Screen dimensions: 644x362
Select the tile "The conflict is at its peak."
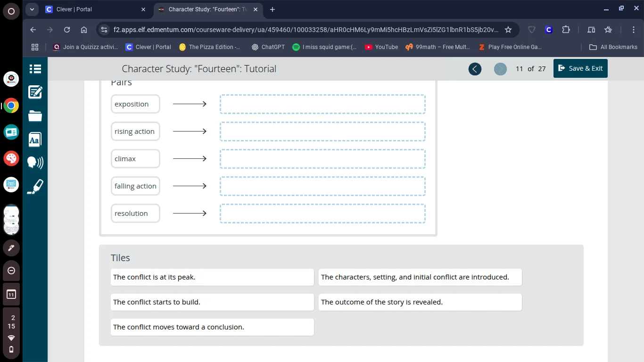point(212,277)
